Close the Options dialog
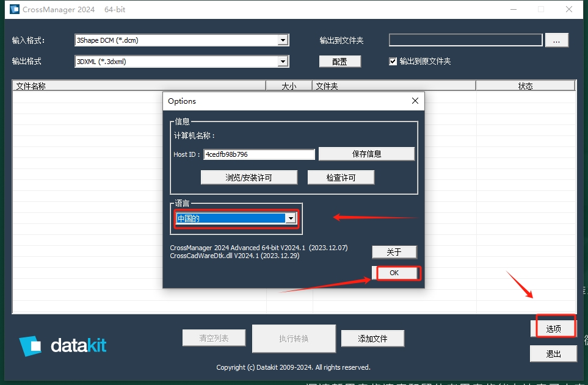 pos(415,101)
